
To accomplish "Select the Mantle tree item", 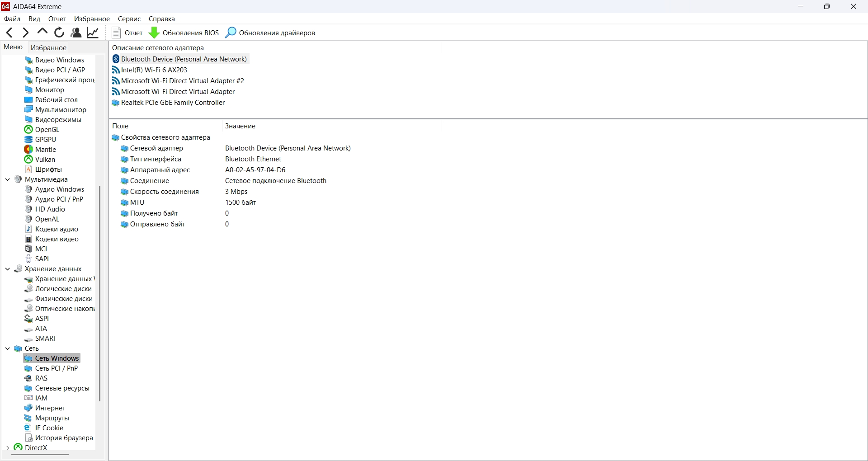I will 41,150.
